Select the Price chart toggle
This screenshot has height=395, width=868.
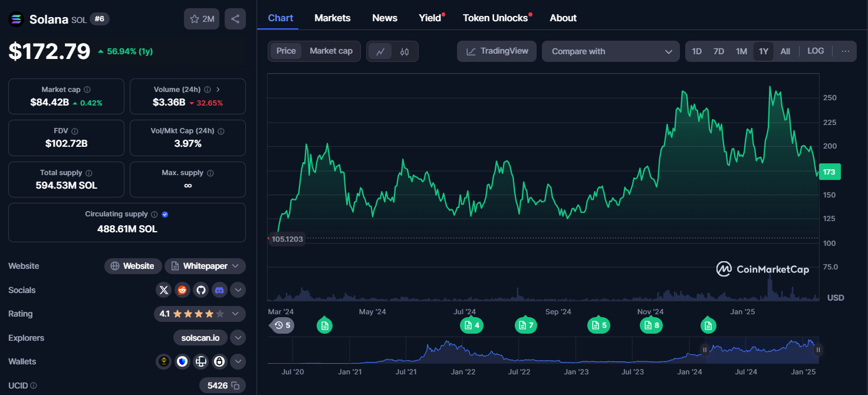pos(286,51)
